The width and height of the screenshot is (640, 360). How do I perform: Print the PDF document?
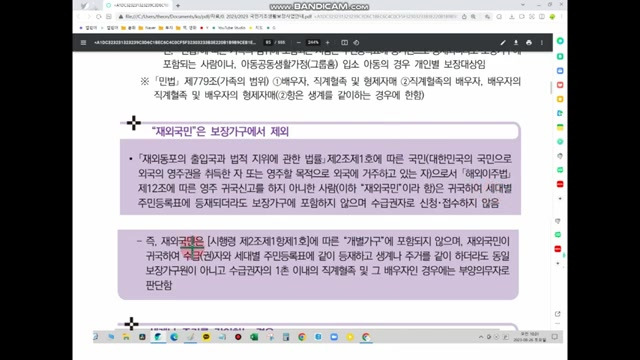529,42
